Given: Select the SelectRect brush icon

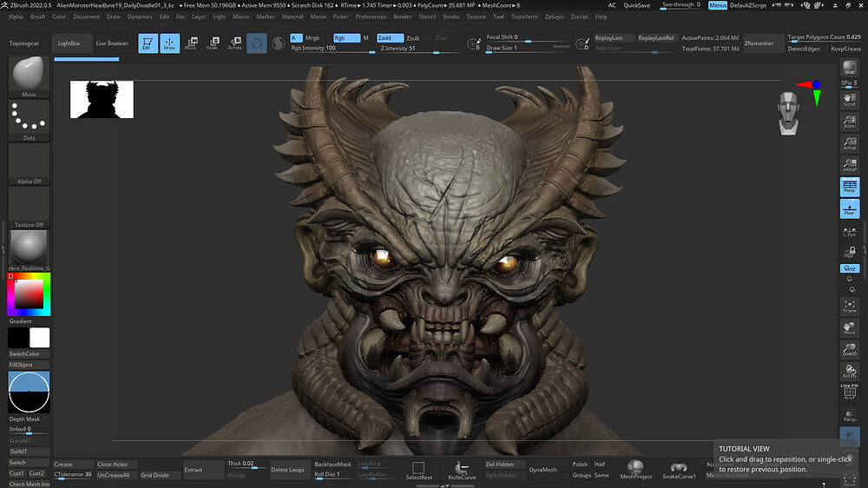Looking at the screenshot, I should pyautogui.click(x=418, y=471).
